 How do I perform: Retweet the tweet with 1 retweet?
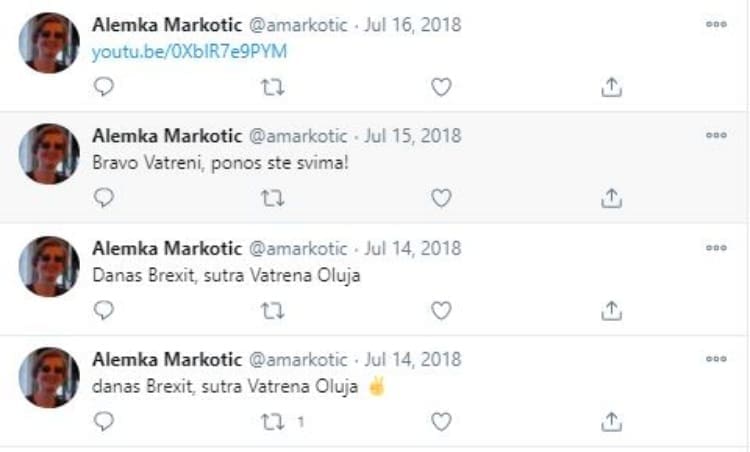(272, 422)
